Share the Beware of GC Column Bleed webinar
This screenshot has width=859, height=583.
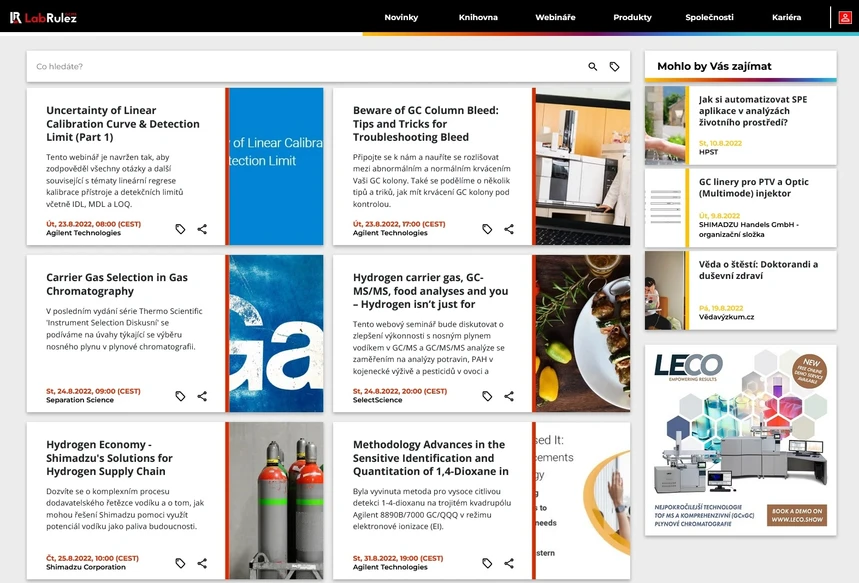tap(510, 229)
